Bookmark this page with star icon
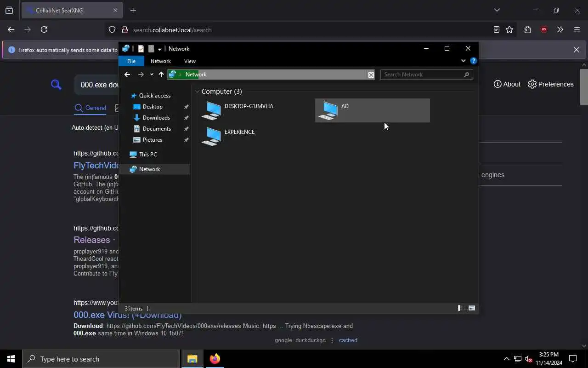Viewport: 588px width, 368px height. [x=509, y=29]
